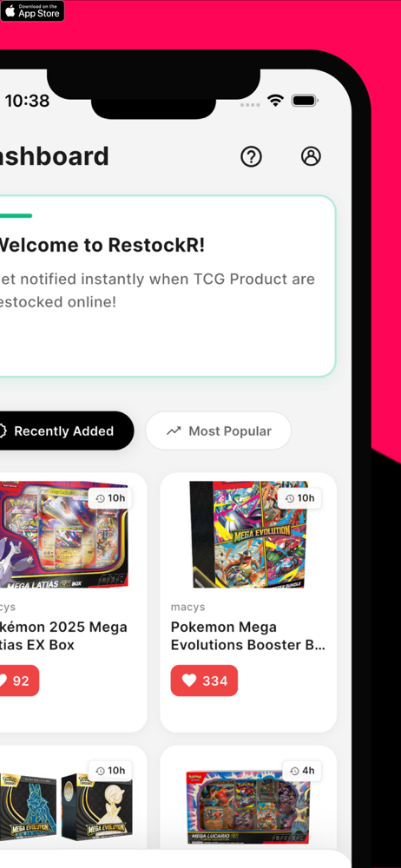Screen dimensions: 401x868
Task: Click the trending arrow icon on Most Popular
Action: tap(174, 431)
